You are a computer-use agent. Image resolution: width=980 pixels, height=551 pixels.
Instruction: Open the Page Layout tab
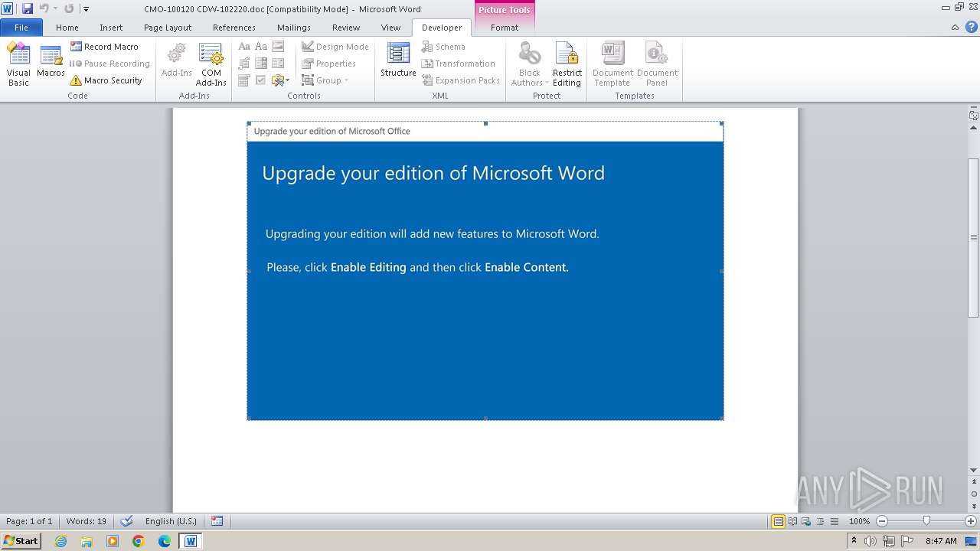168,27
